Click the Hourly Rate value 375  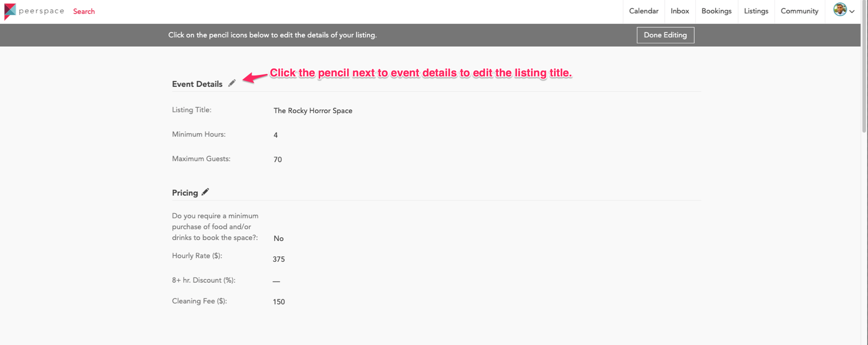coord(279,259)
